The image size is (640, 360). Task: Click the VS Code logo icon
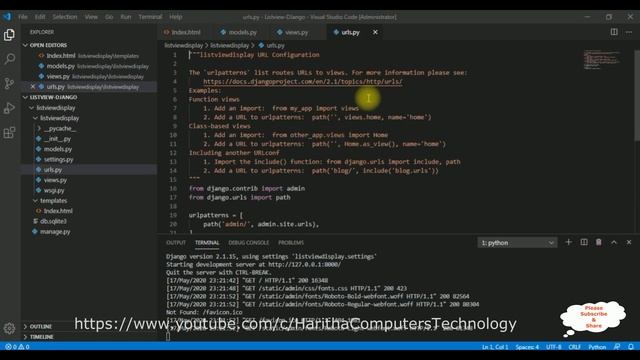tap(7, 17)
